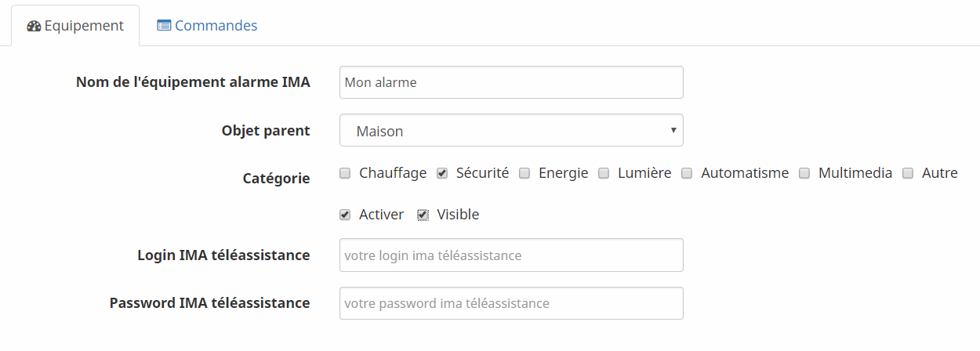Viewport: 980px width, 351px height.
Task: Focus the Login IMA téléassistance field
Action: (x=511, y=255)
